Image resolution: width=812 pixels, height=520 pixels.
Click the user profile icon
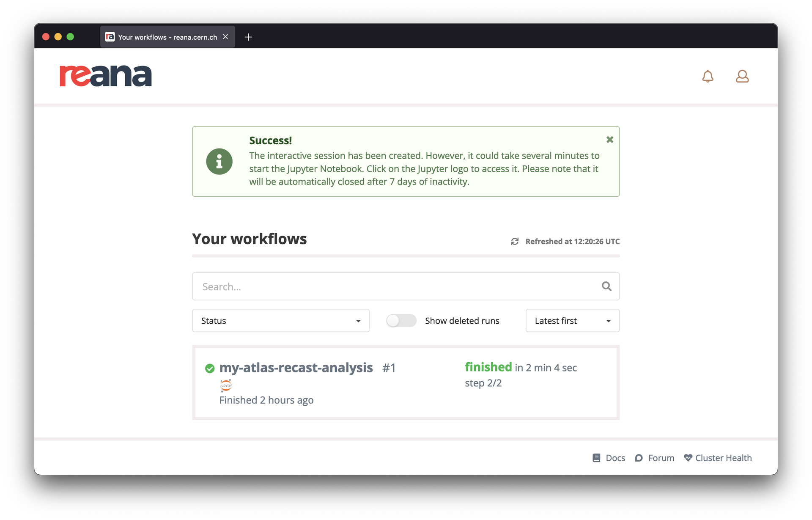tap(742, 76)
